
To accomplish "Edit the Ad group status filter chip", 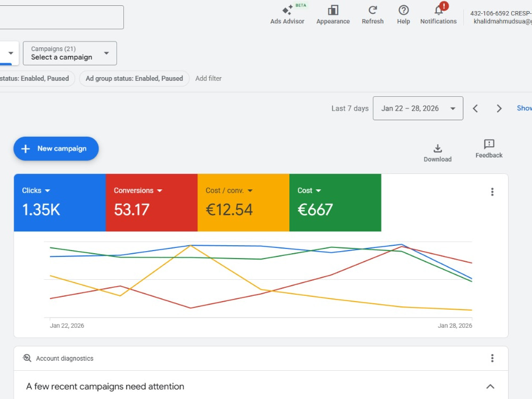I will click(135, 78).
